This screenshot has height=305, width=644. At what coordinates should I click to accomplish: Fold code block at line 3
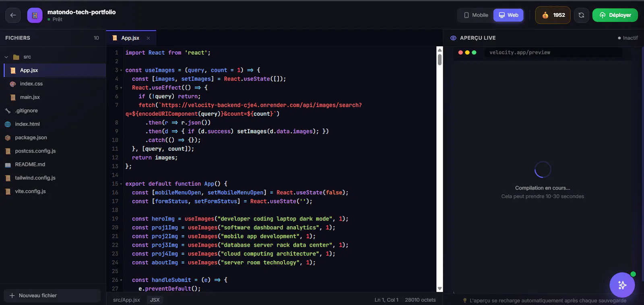[121, 70]
